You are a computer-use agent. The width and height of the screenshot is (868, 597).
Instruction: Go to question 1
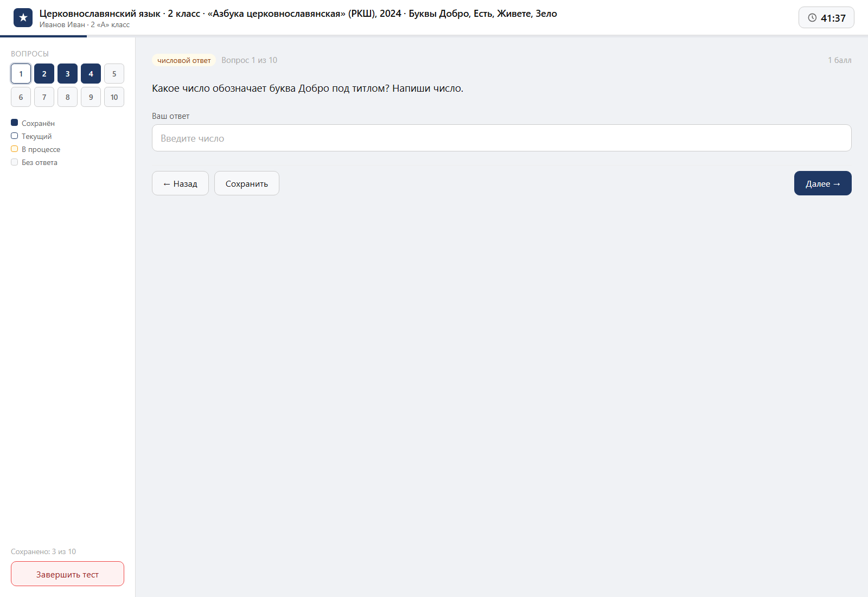21,74
